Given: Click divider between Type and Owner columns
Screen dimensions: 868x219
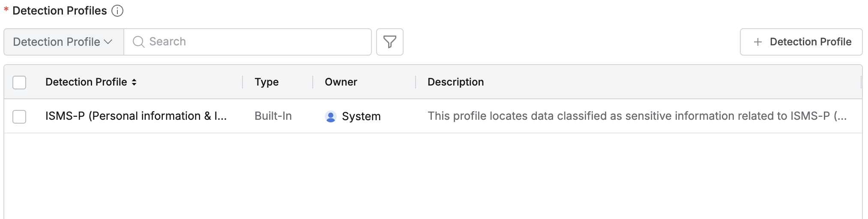Looking at the screenshot, I should 313,82.
